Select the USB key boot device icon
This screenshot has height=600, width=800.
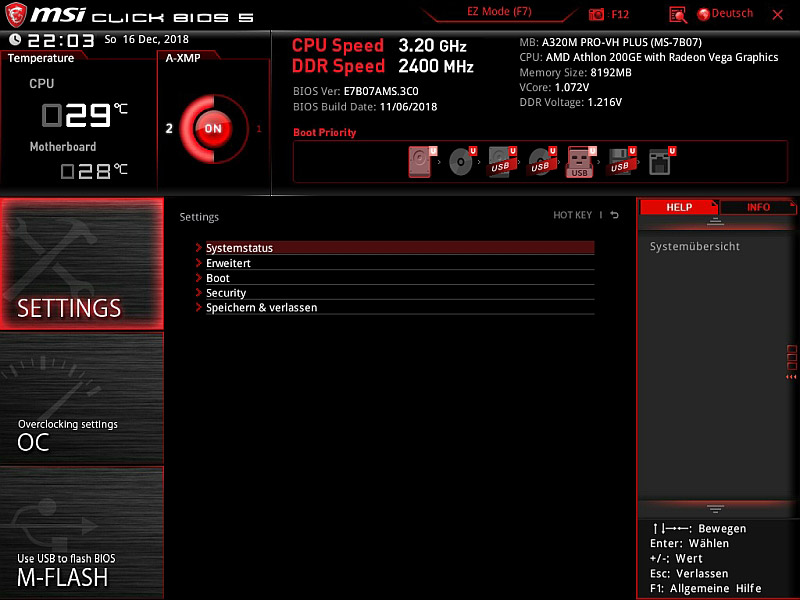580,162
